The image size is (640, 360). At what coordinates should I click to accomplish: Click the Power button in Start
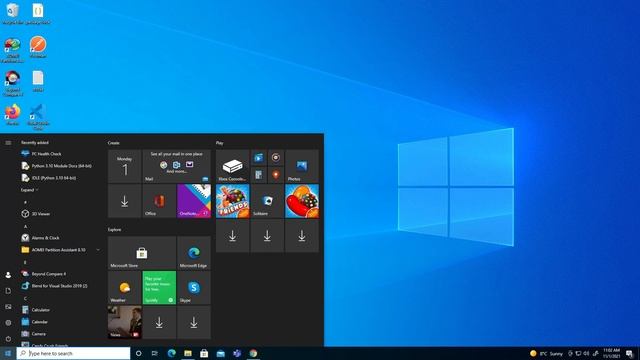click(8, 338)
